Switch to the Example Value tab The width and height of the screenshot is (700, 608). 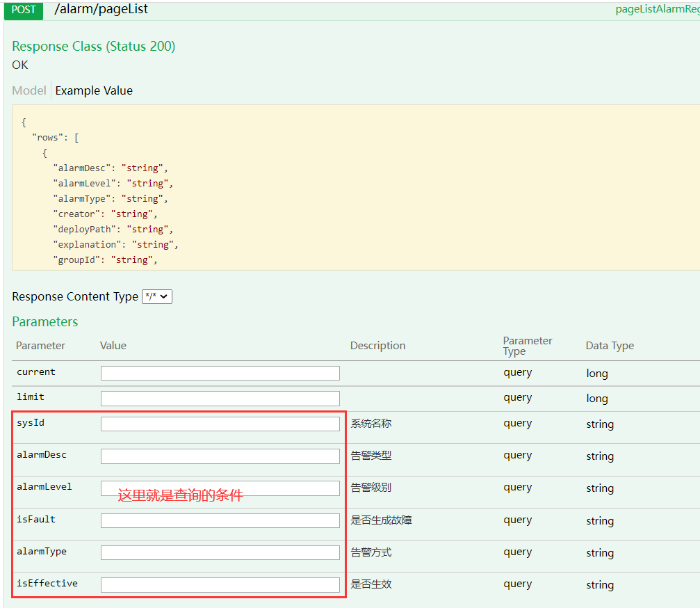pos(94,90)
